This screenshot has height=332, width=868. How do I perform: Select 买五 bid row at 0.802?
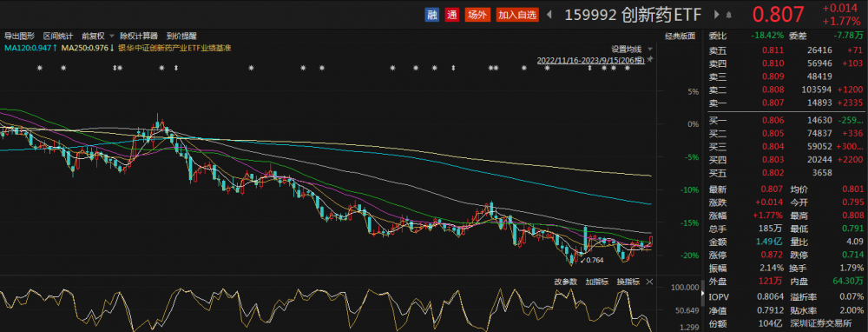tap(787, 174)
